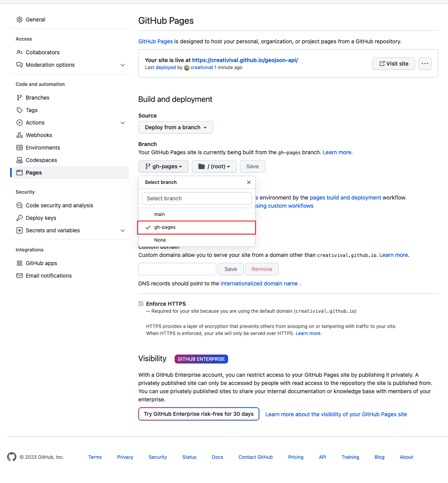Expand the Moderation options section
This screenshot has width=448, height=483.
[x=123, y=65]
